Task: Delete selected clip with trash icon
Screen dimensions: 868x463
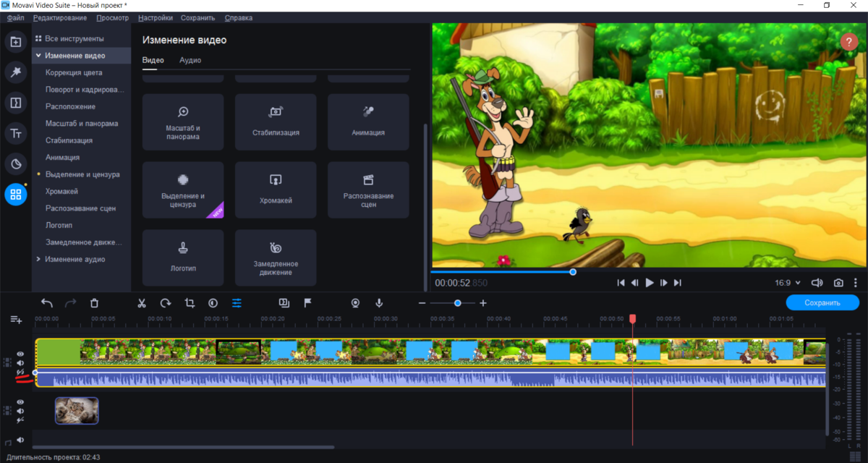Action: [x=94, y=303]
